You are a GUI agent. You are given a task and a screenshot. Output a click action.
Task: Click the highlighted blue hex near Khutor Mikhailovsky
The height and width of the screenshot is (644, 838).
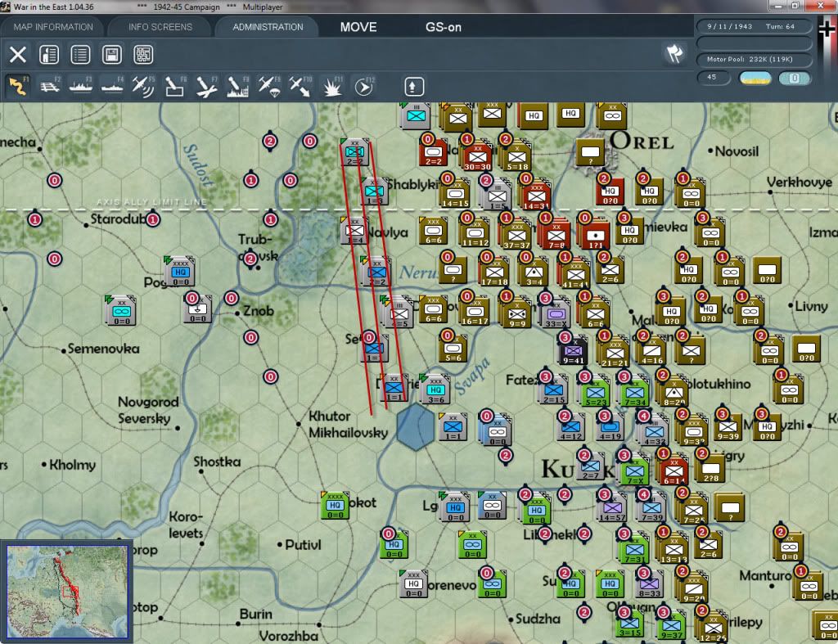[416, 427]
